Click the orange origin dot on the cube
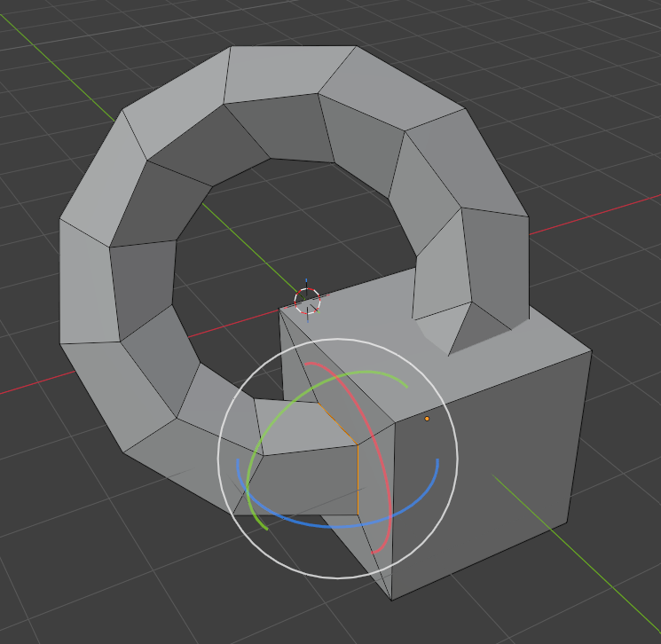Viewport: 661px width, 644px height. click(427, 419)
